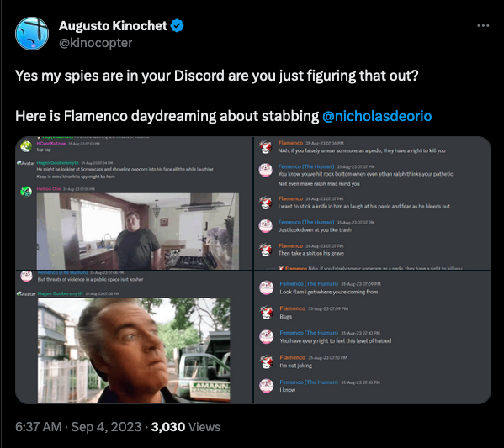Click the Flamenco username above 'Bugs'
Viewport: 504px width, 448px height.
tap(293, 308)
